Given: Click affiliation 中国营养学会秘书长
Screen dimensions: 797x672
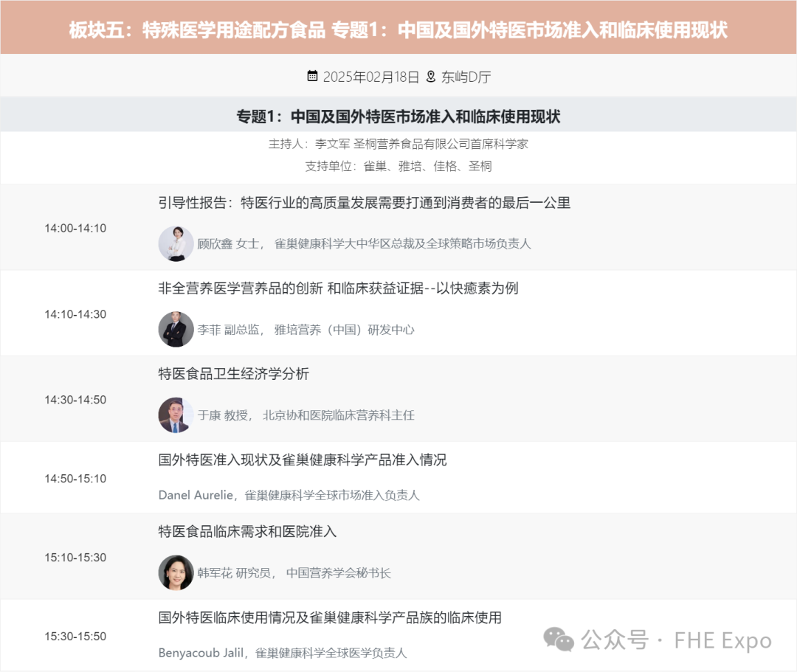Looking at the screenshot, I should point(339,572).
